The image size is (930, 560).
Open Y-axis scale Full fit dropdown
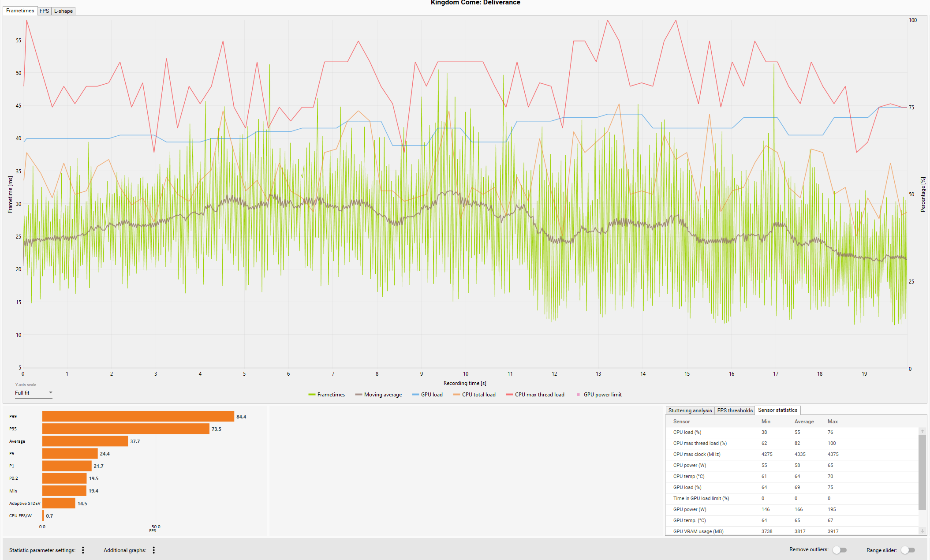click(x=34, y=393)
